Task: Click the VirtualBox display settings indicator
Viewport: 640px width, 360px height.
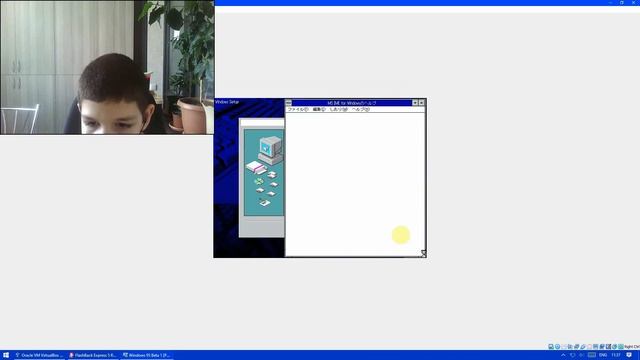Action: click(595, 347)
